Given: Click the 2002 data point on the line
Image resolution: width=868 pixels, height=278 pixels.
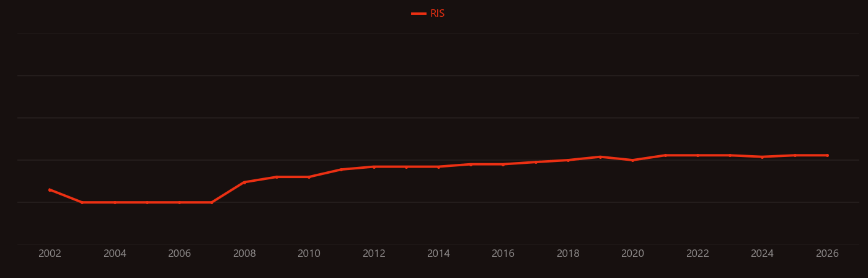Looking at the screenshot, I should tap(50, 190).
